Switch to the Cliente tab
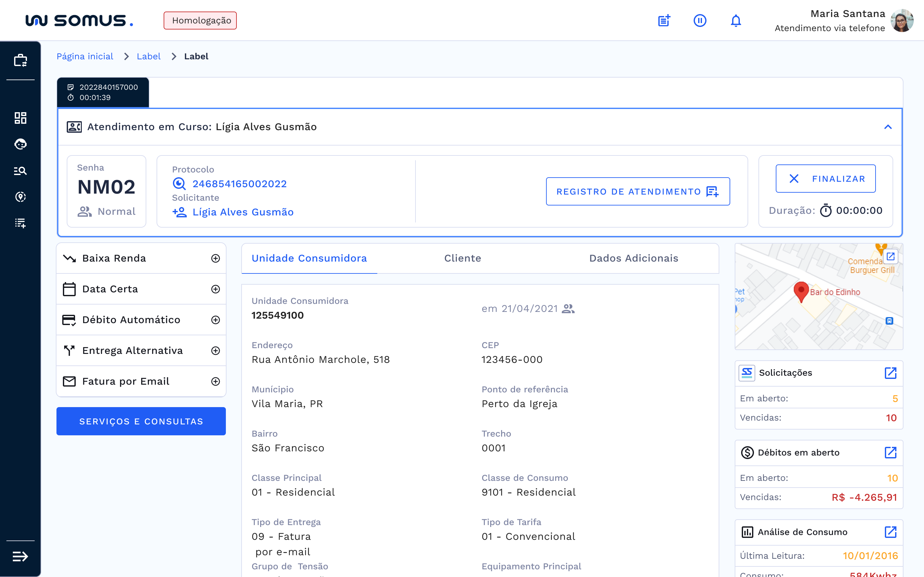924x577 pixels. 462,258
